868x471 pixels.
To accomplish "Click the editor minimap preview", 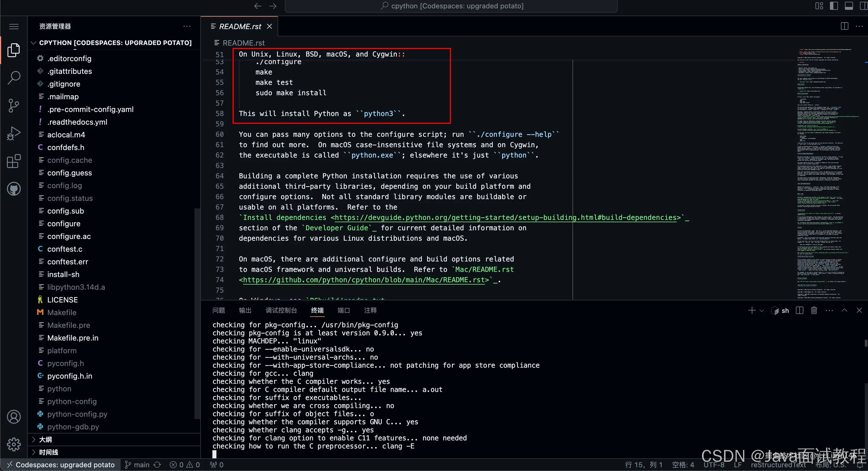I will click(829, 173).
